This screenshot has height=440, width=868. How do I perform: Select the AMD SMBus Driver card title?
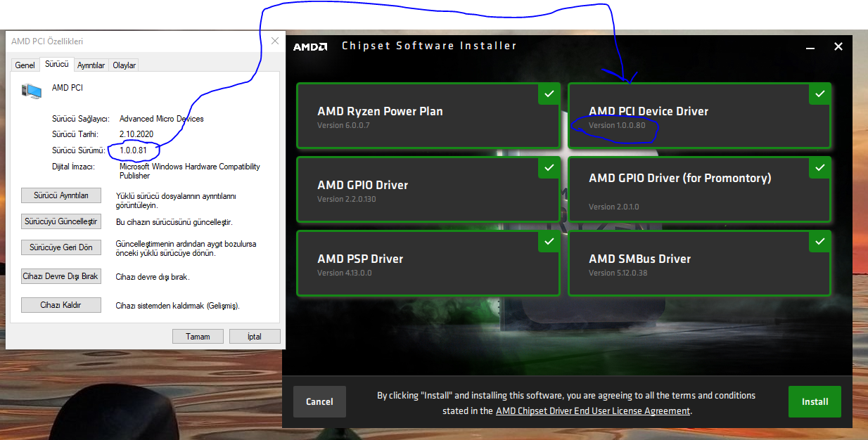pyautogui.click(x=639, y=259)
